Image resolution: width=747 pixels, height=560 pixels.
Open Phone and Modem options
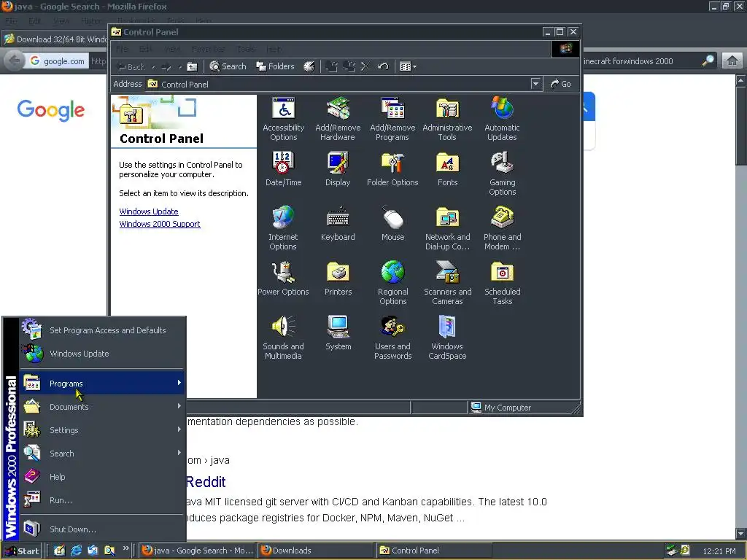pyautogui.click(x=502, y=228)
